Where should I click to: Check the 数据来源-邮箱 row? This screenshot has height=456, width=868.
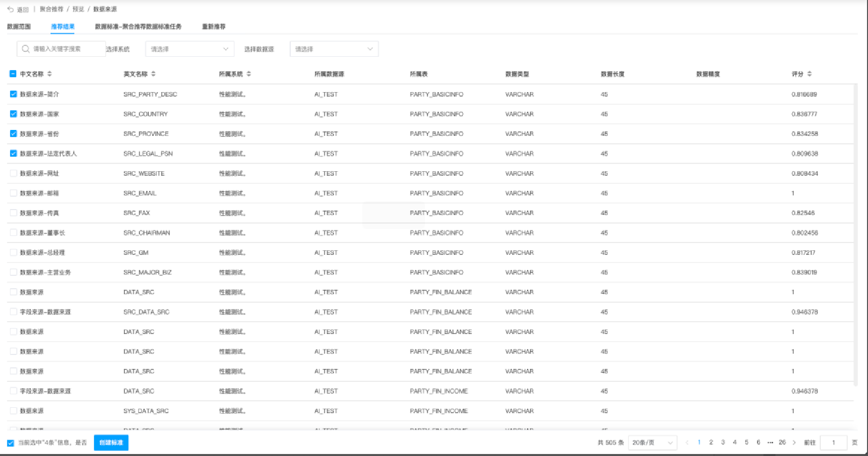[x=13, y=193]
